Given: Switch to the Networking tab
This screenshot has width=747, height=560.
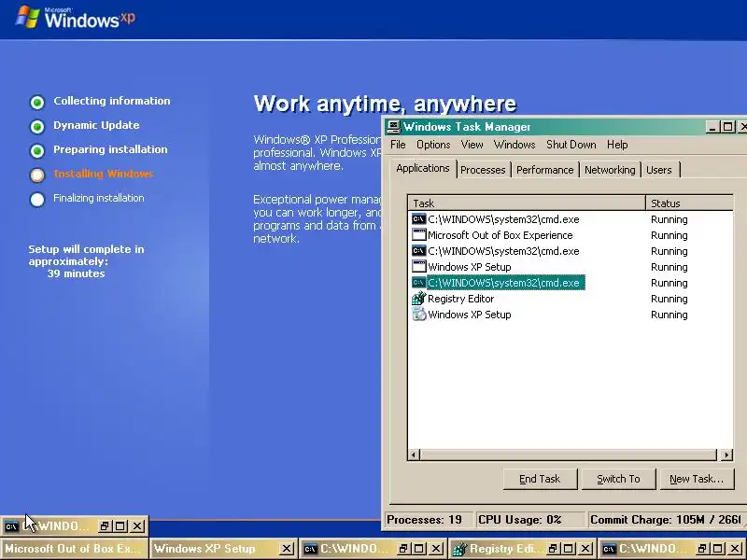Looking at the screenshot, I should [x=610, y=170].
